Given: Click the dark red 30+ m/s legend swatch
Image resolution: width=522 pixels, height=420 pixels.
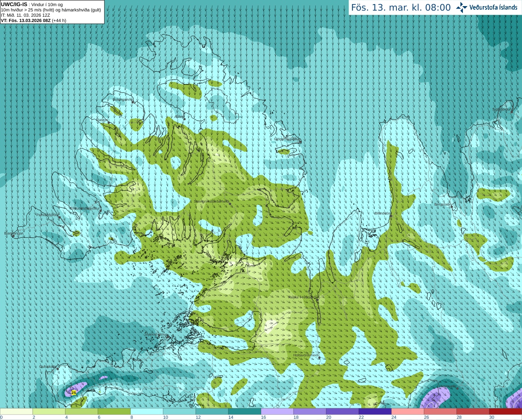Looking at the screenshot, I should (x=506, y=411).
